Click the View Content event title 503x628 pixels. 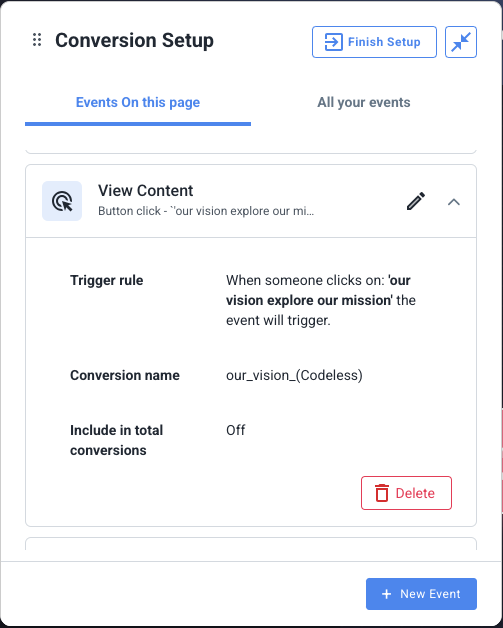[146, 191]
